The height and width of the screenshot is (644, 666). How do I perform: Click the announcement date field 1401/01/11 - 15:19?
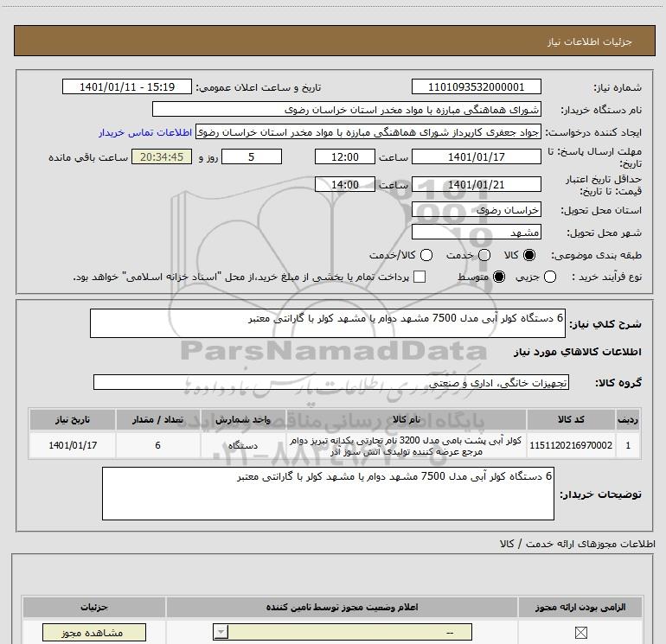pyautogui.click(x=127, y=86)
